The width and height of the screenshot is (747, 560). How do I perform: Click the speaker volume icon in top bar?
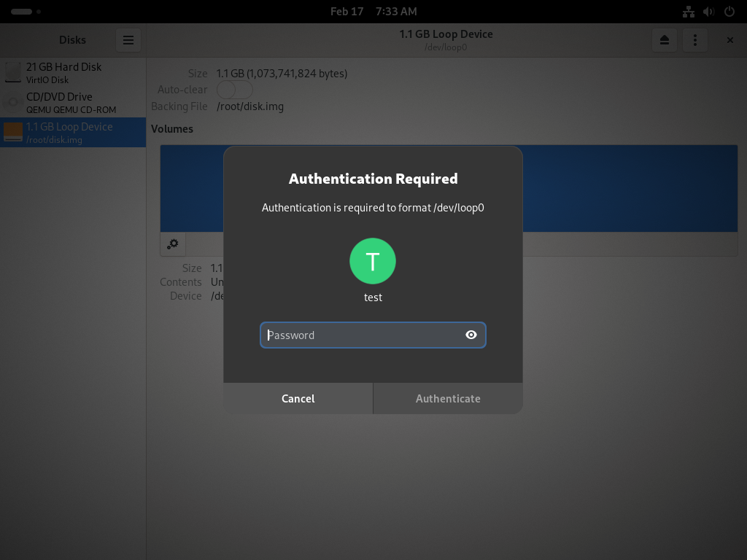(708, 12)
